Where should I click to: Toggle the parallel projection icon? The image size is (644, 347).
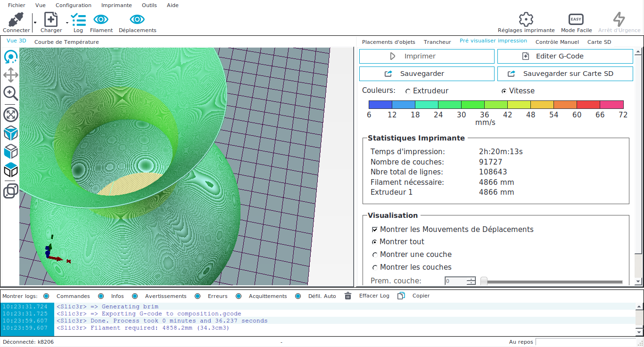11,191
